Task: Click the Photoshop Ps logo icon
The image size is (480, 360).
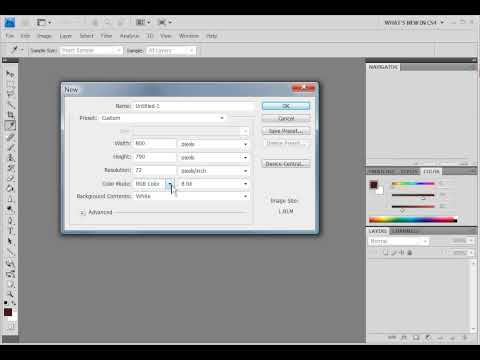Action: [10, 22]
